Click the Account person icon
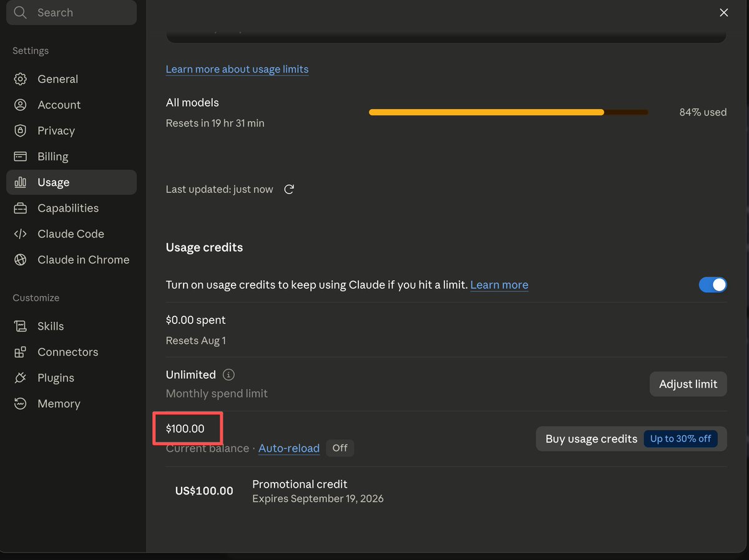Screen dimensions: 749x560 pyautogui.click(x=21, y=105)
